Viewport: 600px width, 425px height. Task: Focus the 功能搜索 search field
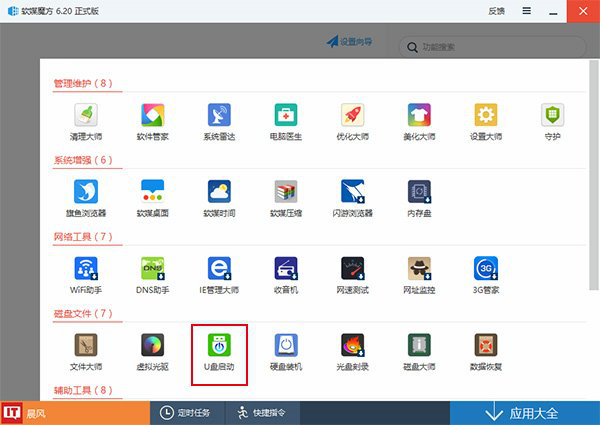(492, 47)
